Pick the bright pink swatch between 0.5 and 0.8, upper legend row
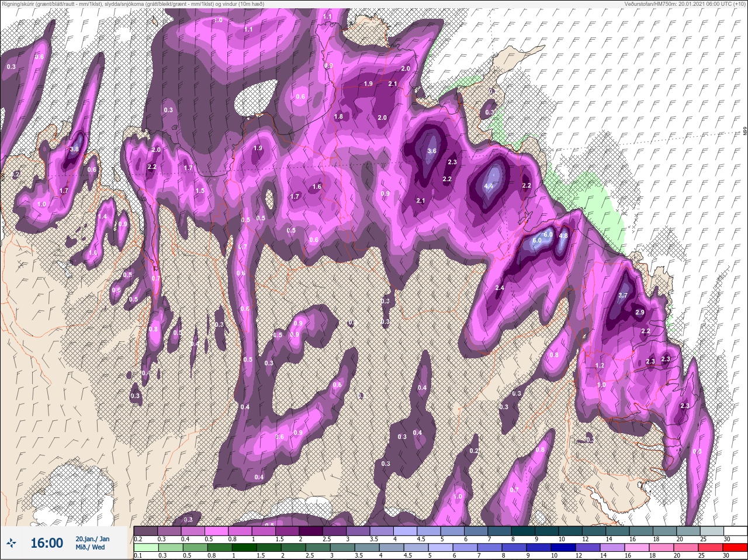Screen dimensions: 748x560 tap(217, 531)
